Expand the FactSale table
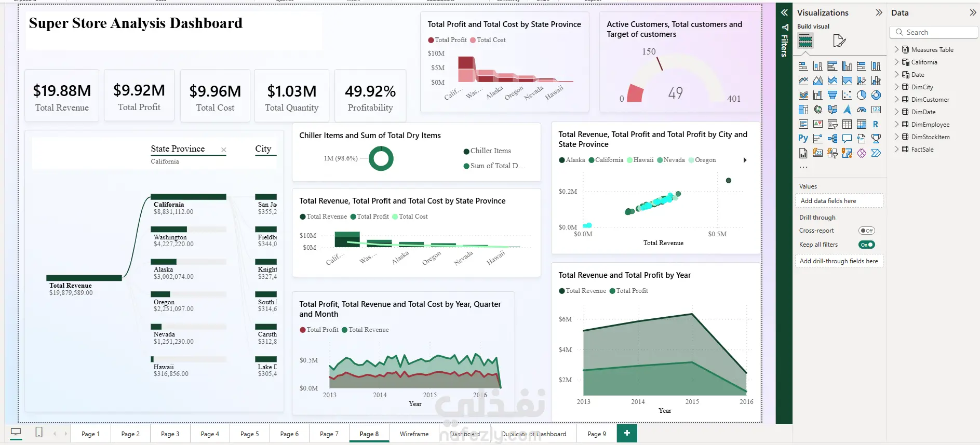Image resolution: width=980 pixels, height=445 pixels. 897,150
